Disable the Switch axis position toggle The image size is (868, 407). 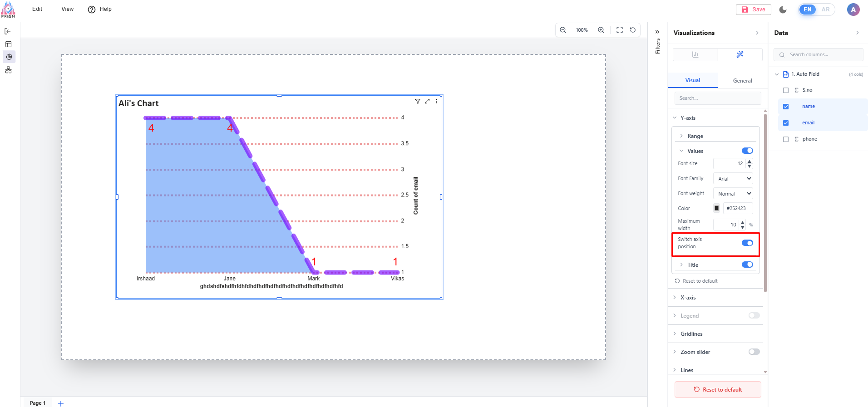747,243
